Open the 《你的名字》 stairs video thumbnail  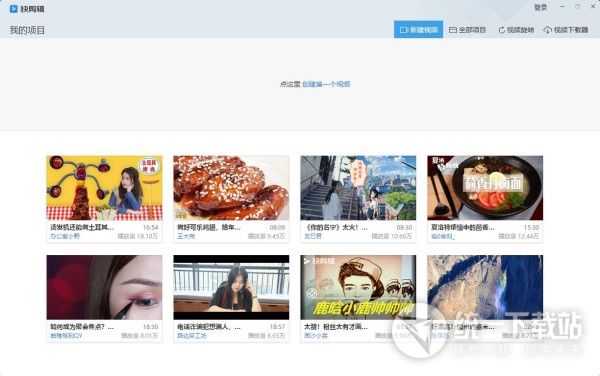[358, 188]
